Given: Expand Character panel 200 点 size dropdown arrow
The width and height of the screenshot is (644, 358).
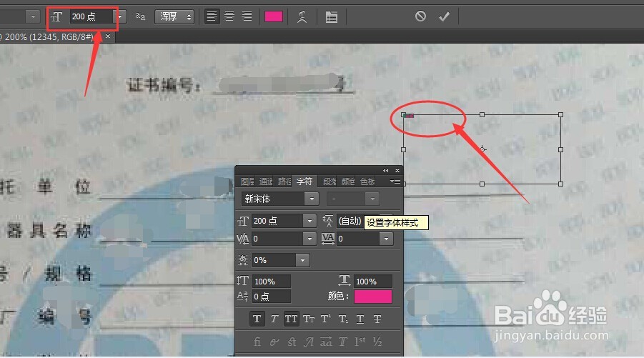Looking at the screenshot, I should 309,221.
